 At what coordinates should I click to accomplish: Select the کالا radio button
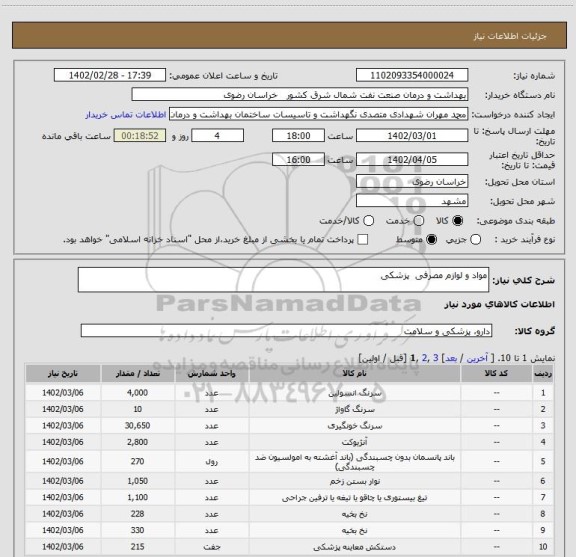click(x=458, y=221)
